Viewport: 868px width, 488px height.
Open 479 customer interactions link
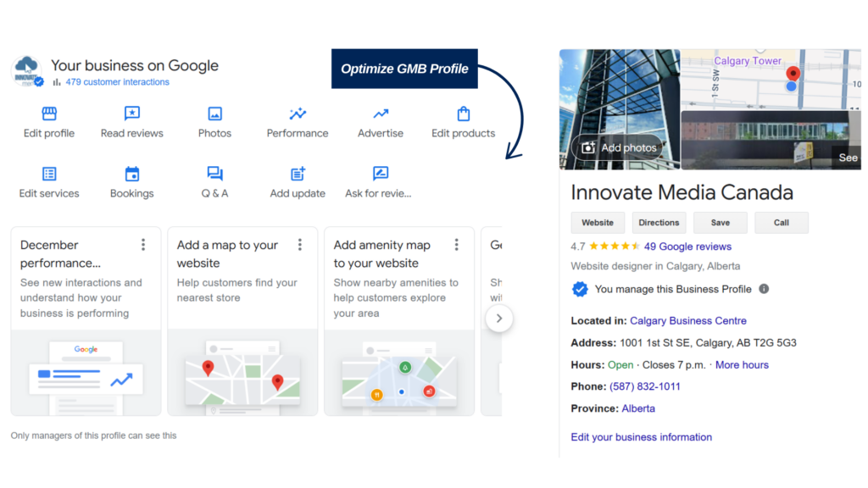click(x=117, y=82)
